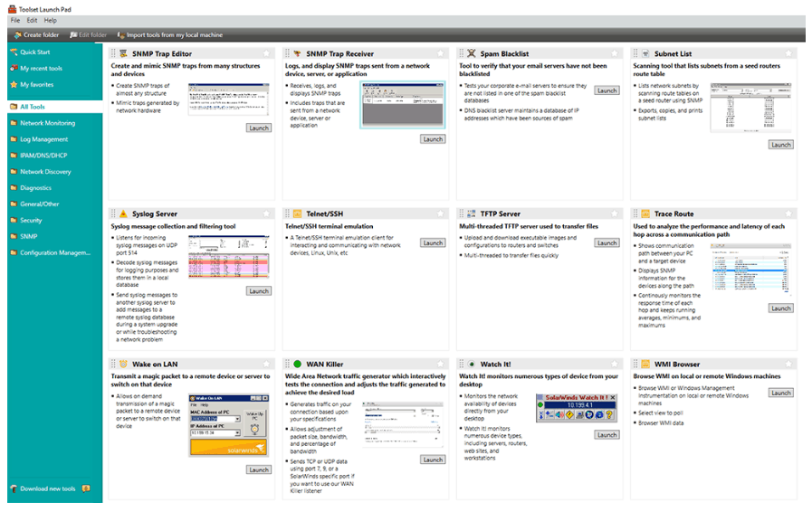Toggle favorite star on Subnet List card
812x512 pixels.
click(x=788, y=53)
